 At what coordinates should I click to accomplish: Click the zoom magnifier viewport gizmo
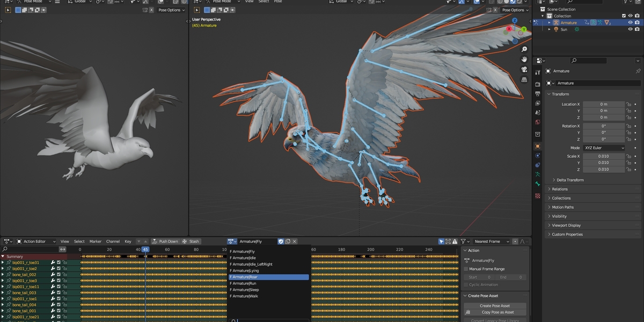pos(524,49)
